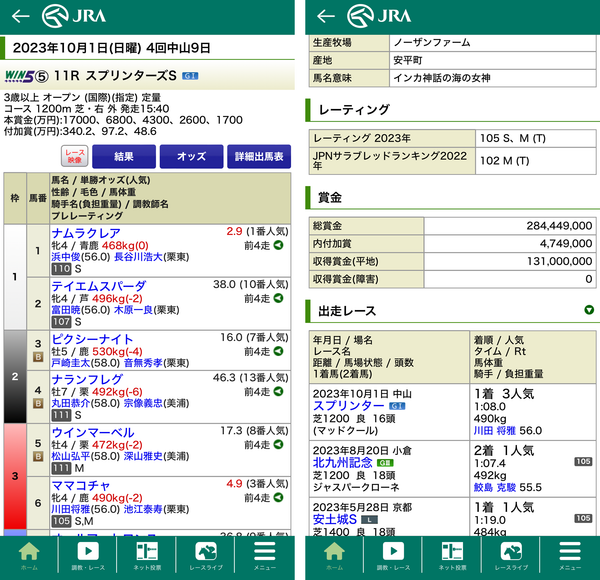Open jockey 松山弘平 link
Viewport: 600px width, 580px height.
pyautogui.click(x=71, y=456)
